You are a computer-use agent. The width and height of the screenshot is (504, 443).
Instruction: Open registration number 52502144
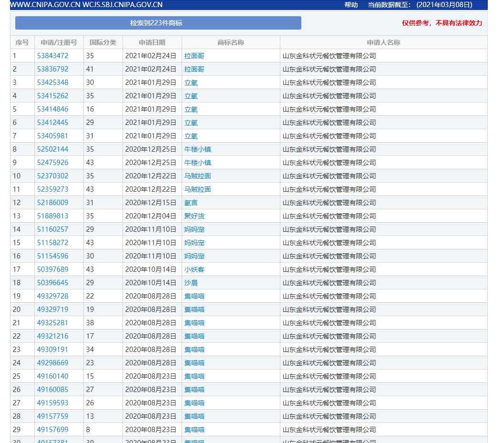[53, 149]
